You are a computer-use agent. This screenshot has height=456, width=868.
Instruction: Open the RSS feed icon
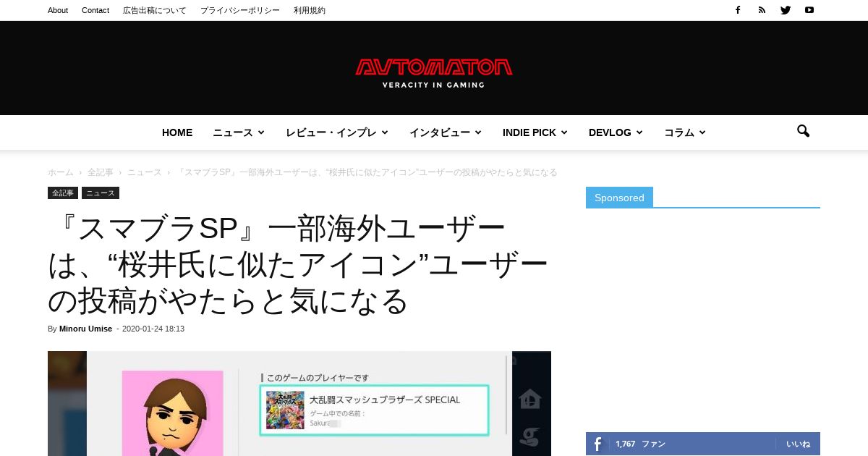tap(762, 10)
